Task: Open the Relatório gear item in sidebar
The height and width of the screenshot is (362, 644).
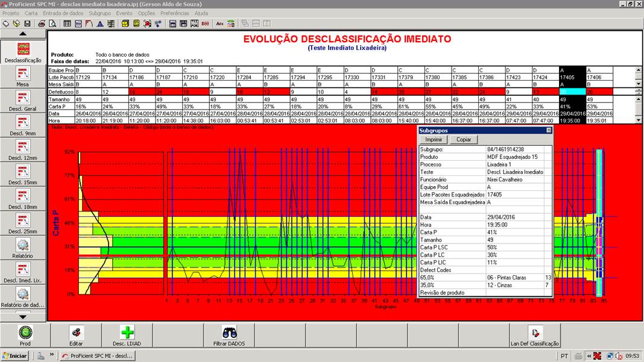Action: coord(23,248)
